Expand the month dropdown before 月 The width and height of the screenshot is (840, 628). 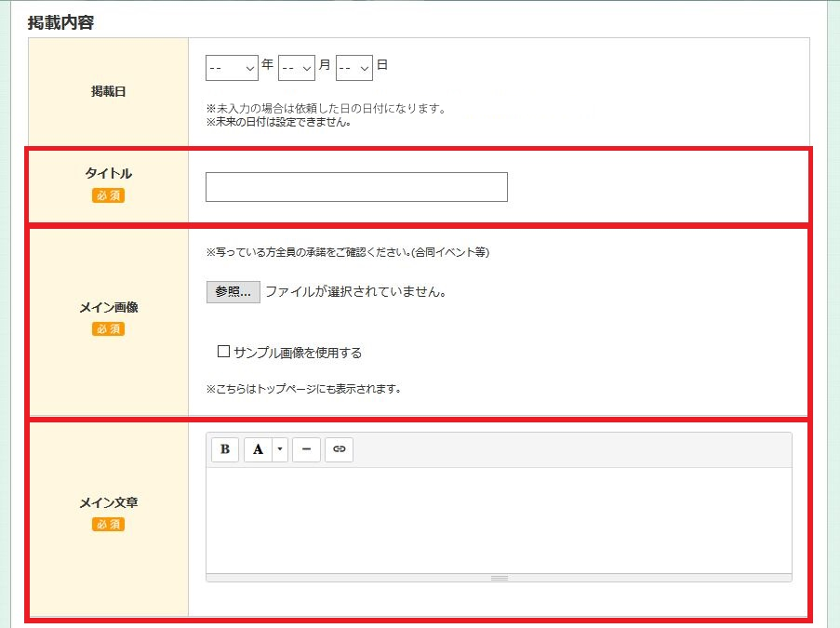click(x=296, y=68)
